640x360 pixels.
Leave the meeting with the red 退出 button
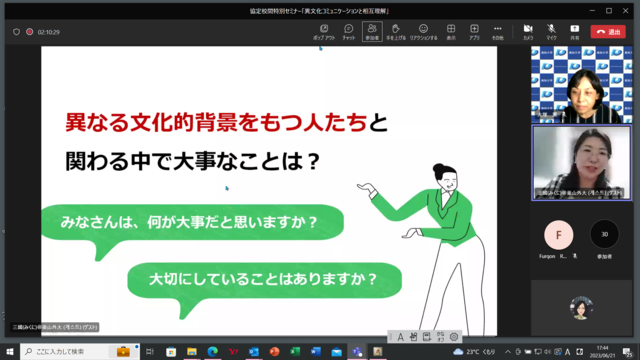(x=608, y=32)
